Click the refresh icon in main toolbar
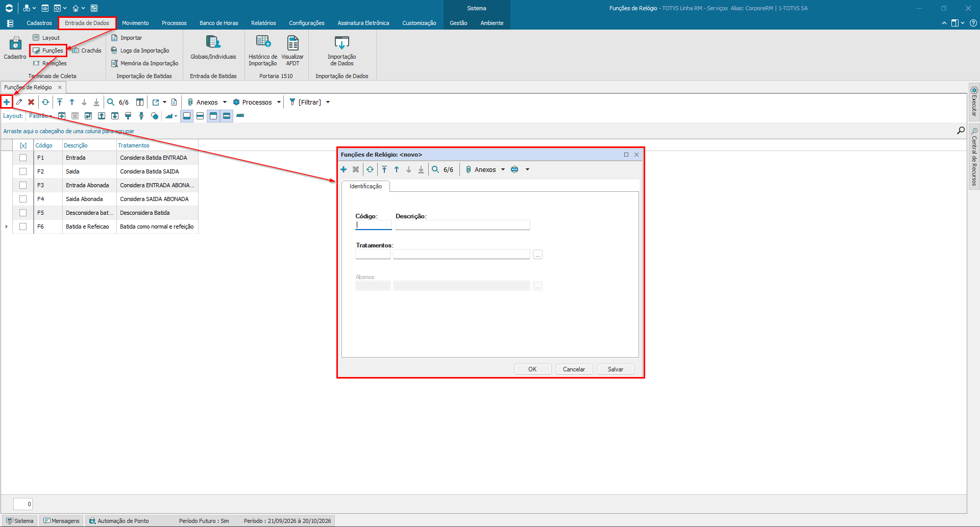This screenshot has width=980, height=527. [45, 102]
